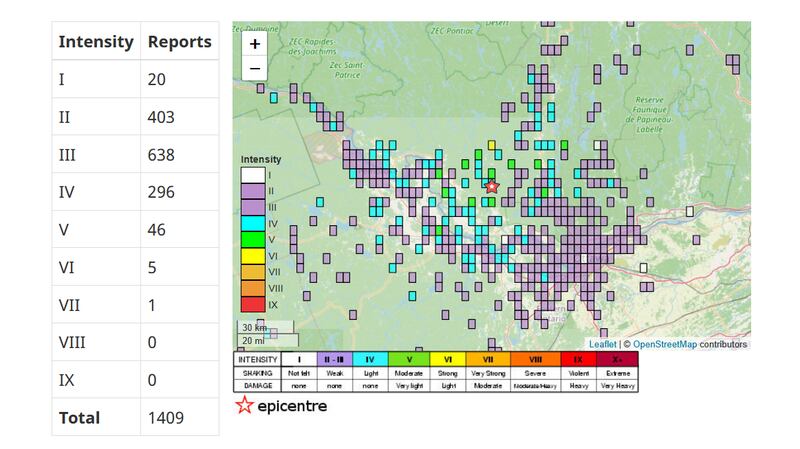Screen dimensions: 800x449
Task: Click the yellow intensity VI swatch in legend
Action: [253, 256]
